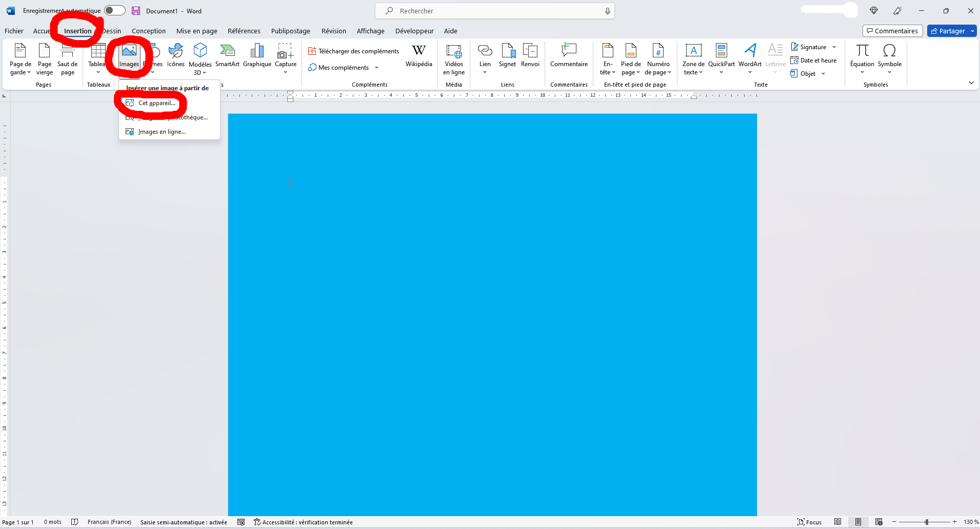Insert a Signet bookmark
The width and height of the screenshot is (980, 529).
click(x=507, y=56)
